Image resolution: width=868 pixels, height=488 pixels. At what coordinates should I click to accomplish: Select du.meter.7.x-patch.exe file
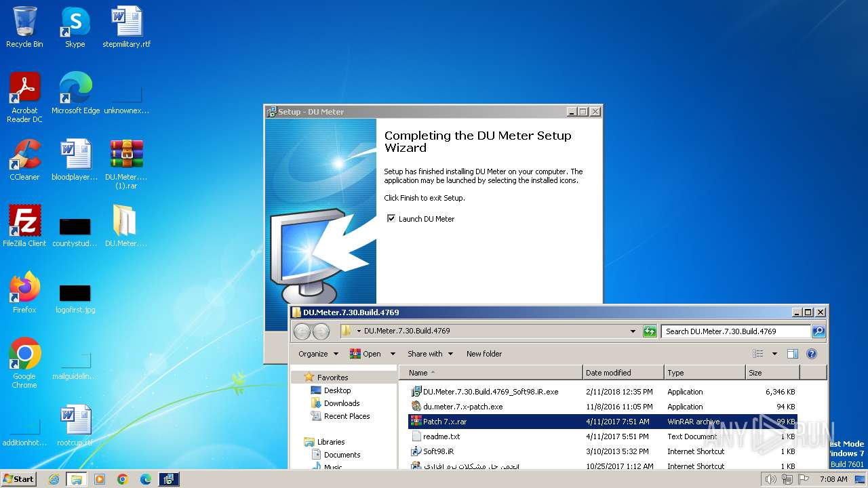[x=604, y=407]
